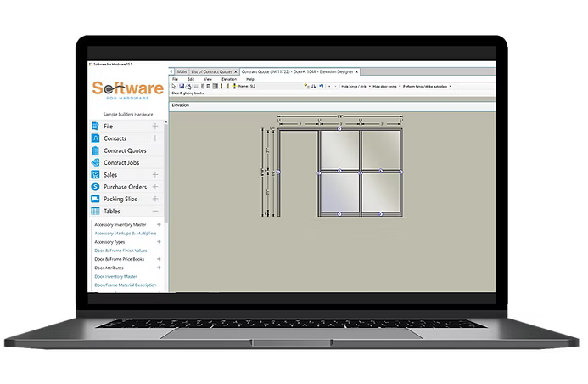The image size is (588, 384).
Task: Expand Accessory Inventory Master item
Action: (159, 224)
